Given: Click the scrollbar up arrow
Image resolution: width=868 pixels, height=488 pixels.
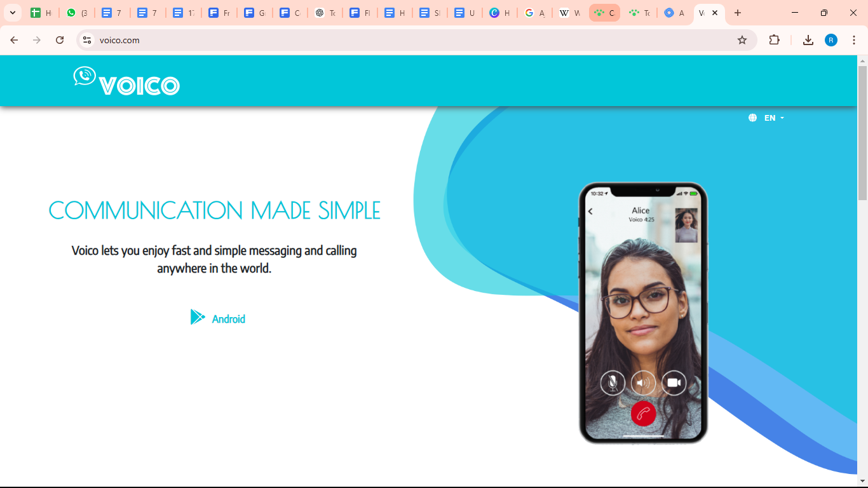Looking at the screenshot, I should point(862,60).
